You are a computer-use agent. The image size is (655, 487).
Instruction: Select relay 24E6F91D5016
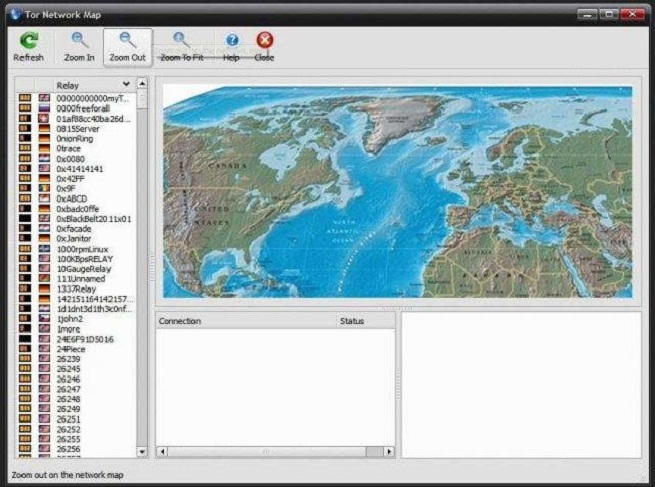(x=85, y=339)
